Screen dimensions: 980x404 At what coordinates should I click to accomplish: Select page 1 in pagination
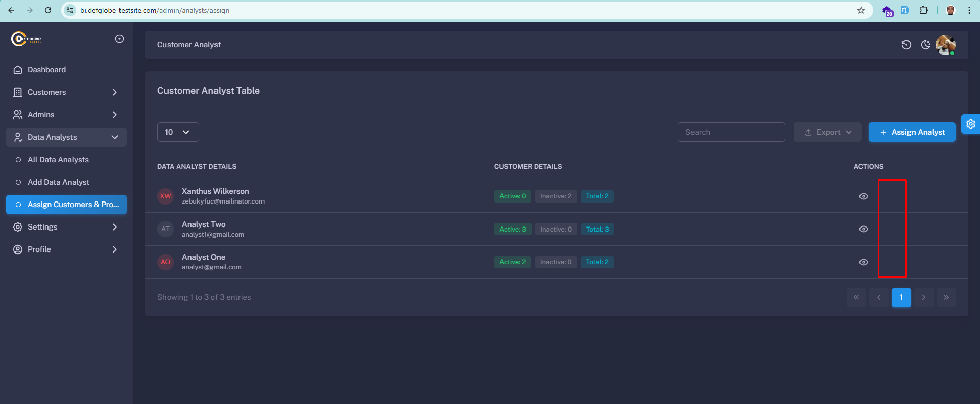tap(901, 297)
